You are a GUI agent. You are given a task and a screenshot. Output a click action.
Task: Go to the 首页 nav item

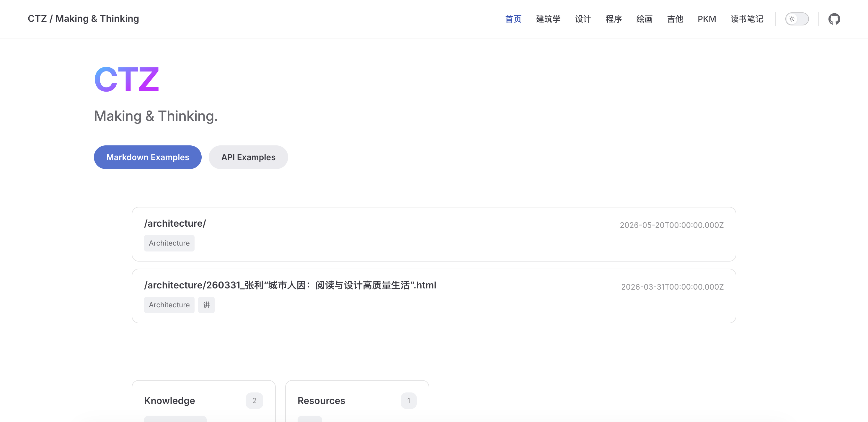coord(513,19)
